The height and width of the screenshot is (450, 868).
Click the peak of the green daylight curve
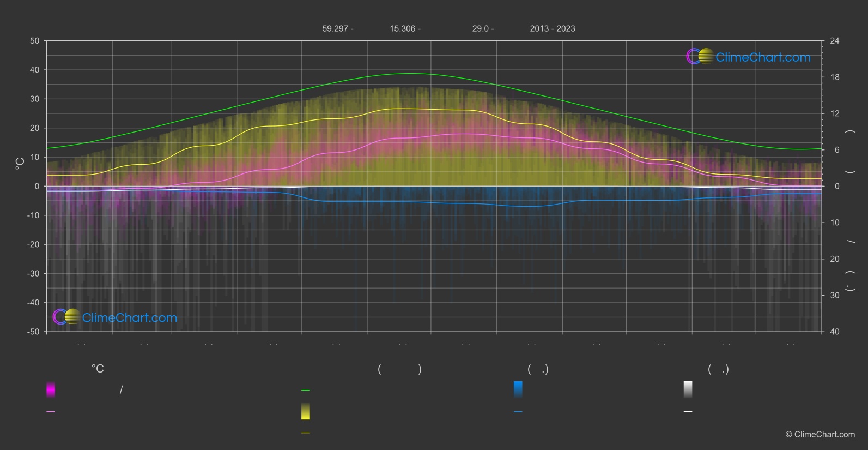410,73
